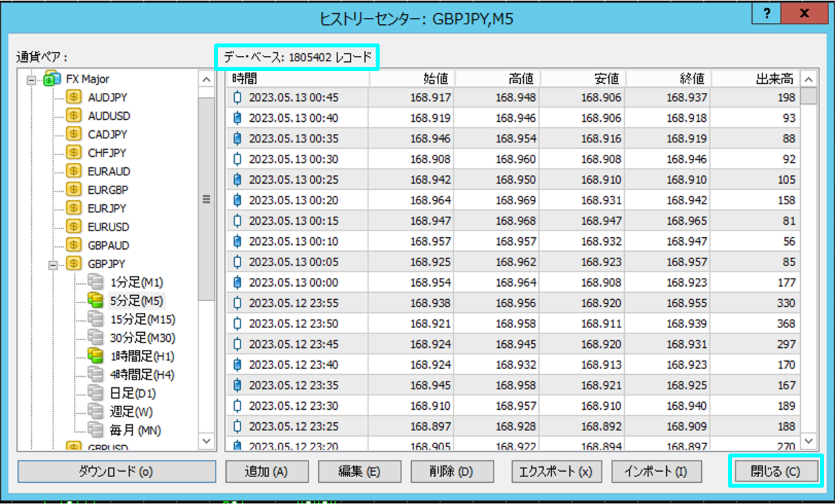Click the EURUSD dollar coin icon
The image size is (835, 504).
coord(74,227)
